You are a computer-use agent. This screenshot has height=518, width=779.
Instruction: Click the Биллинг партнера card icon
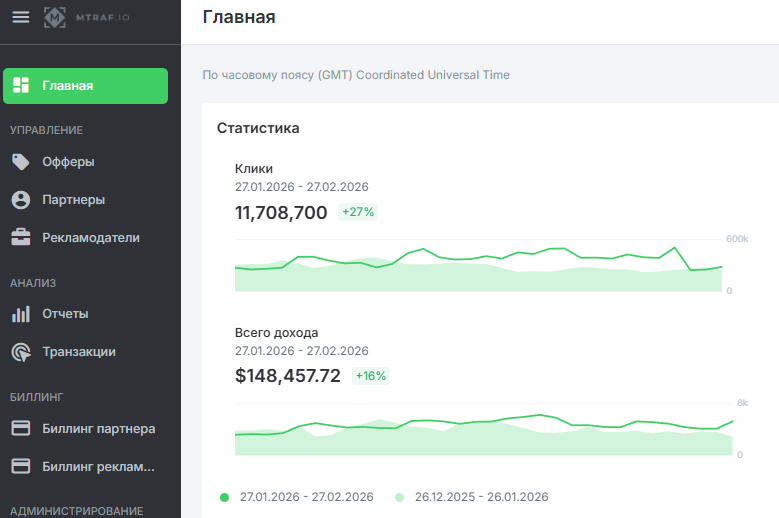click(20, 429)
